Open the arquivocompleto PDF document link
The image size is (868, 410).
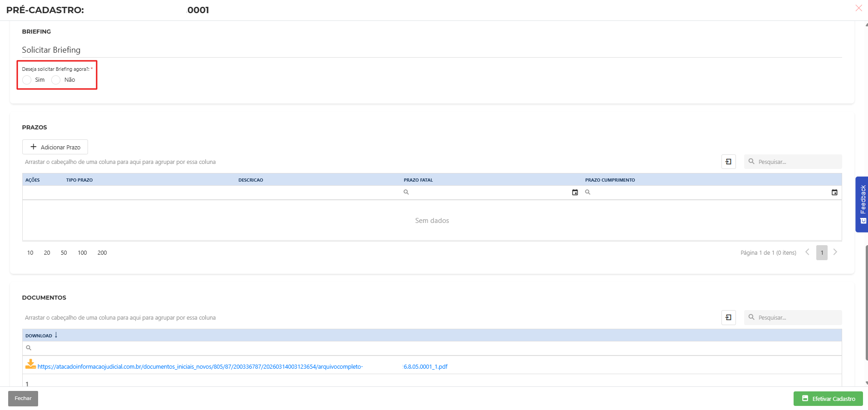(200, 367)
